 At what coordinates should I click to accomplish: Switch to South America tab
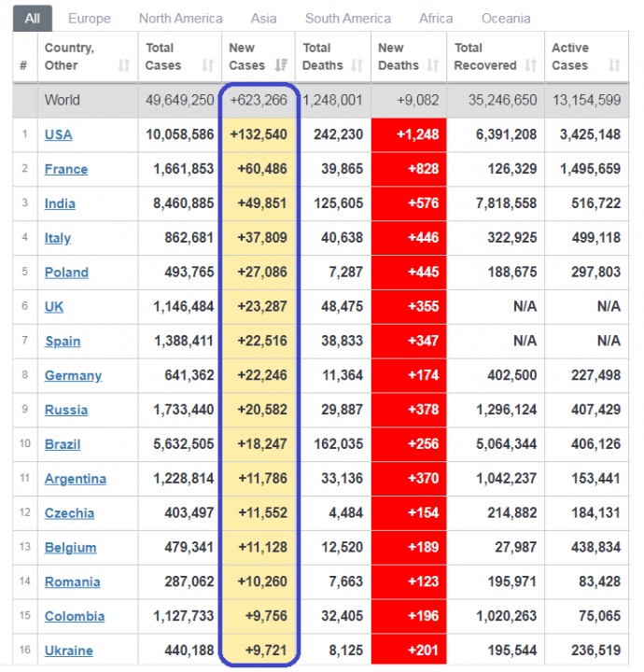[x=348, y=18]
